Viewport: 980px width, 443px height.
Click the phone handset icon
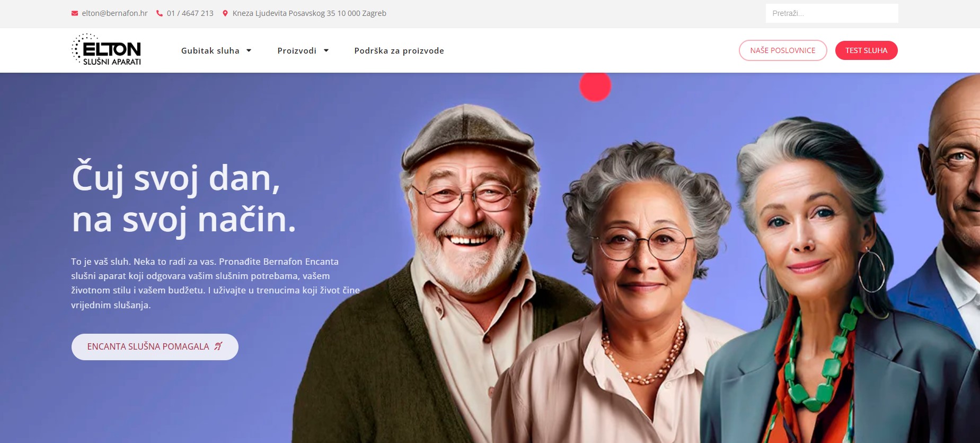(x=160, y=13)
